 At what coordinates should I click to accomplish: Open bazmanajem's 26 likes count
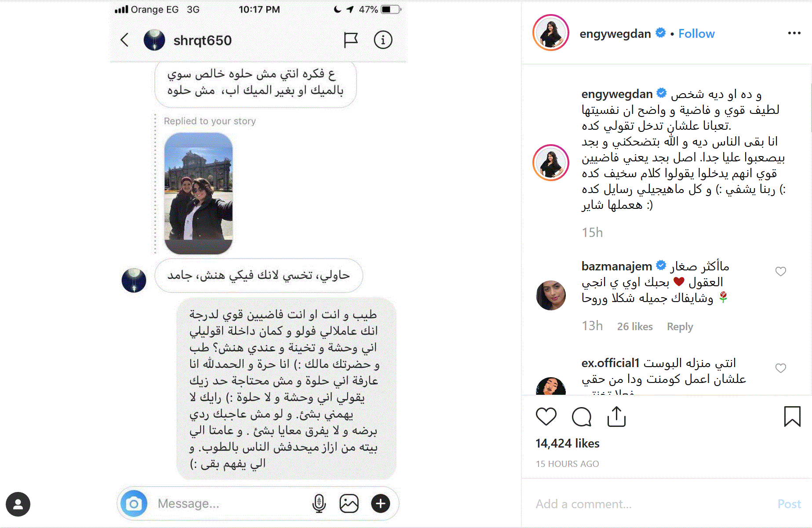coord(635,327)
